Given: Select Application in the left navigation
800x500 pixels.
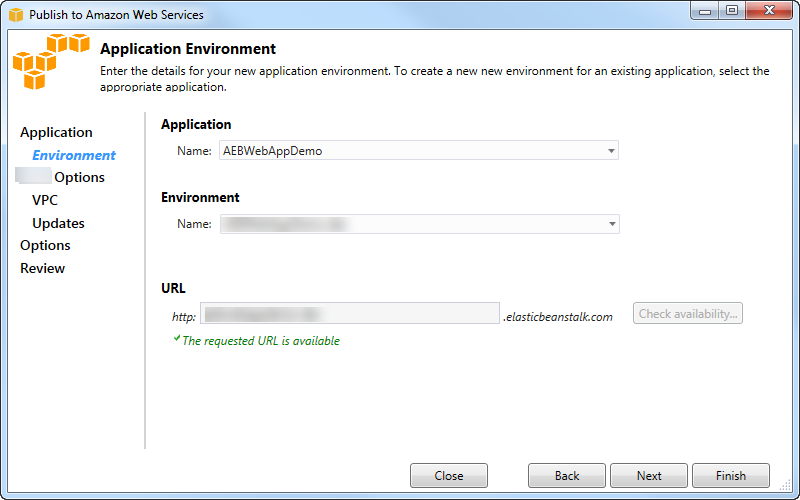Looking at the screenshot, I should click(x=56, y=132).
